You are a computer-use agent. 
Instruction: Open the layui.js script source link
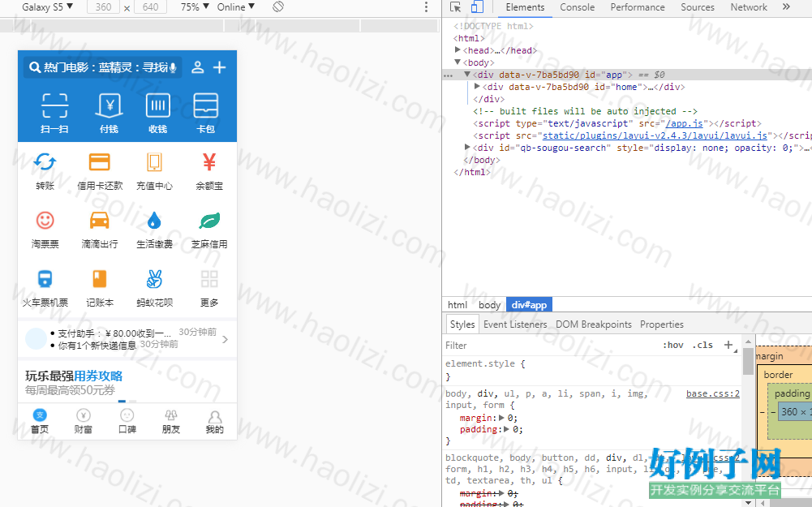tap(655, 135)
